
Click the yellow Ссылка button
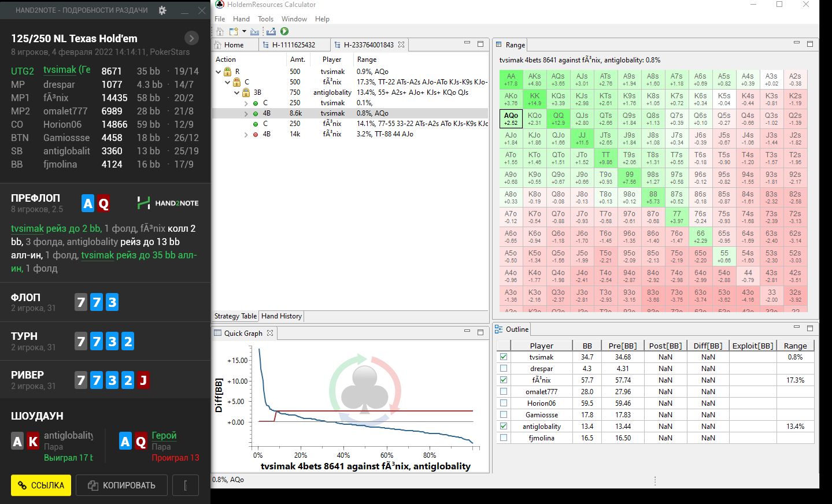(41, 486)
